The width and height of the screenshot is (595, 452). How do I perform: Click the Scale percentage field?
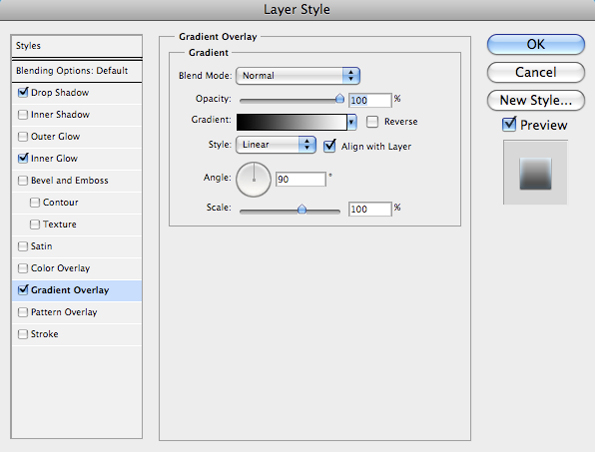[x=370, y=209]
